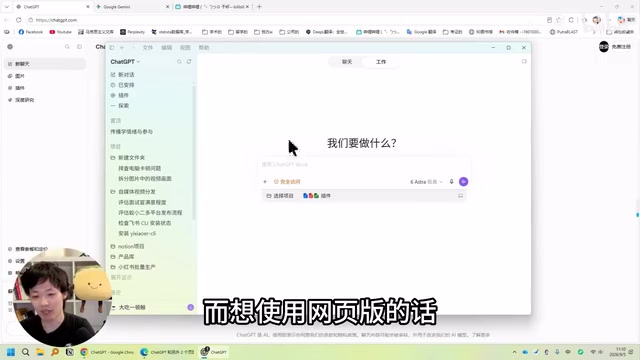This screenshot has width=640, height=360.
Task: Focus the ChatGPT Work prompt input field
Action: point(363,164)
